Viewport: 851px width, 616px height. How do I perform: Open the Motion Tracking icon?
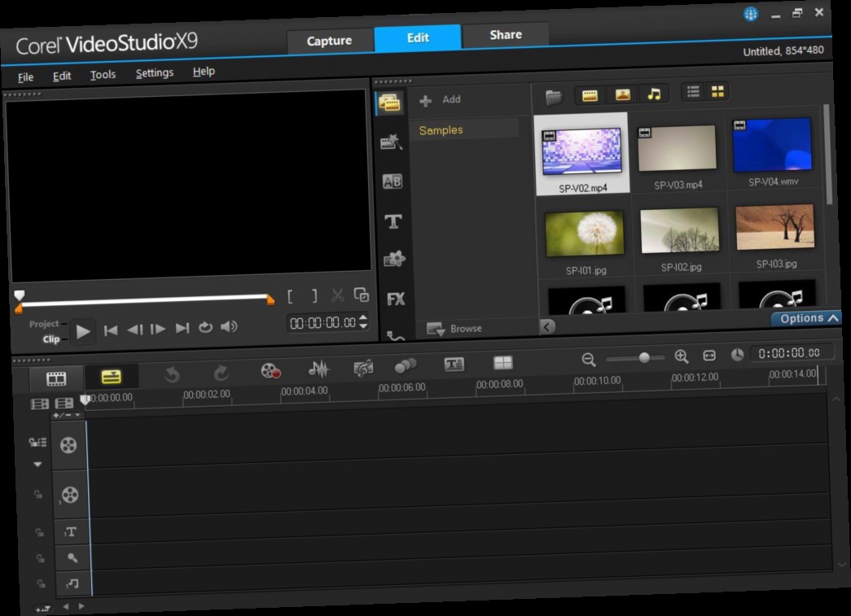pos(406,365)
